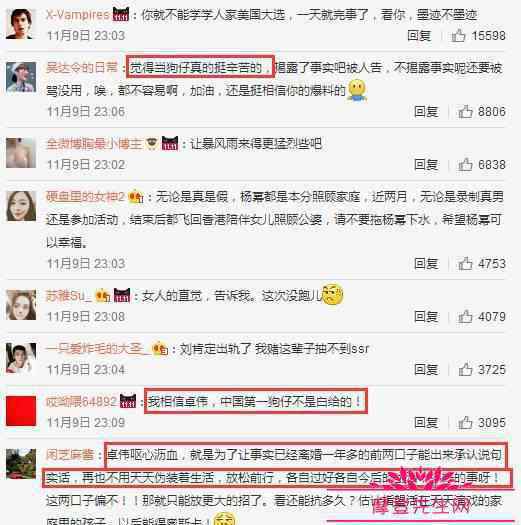Viewport: 521px width, 525px height.
Task: Click the solid red square avatar
Action: (21, 411)
